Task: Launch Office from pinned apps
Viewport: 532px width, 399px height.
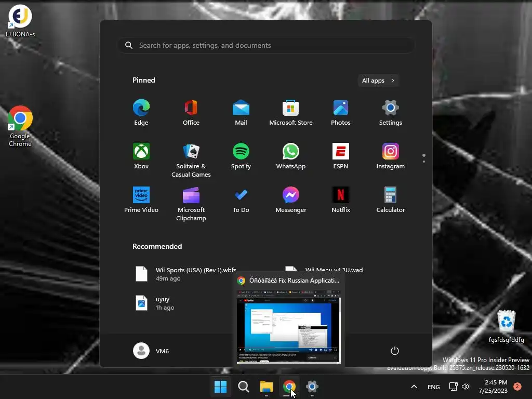Action: (x=191, y=113)
